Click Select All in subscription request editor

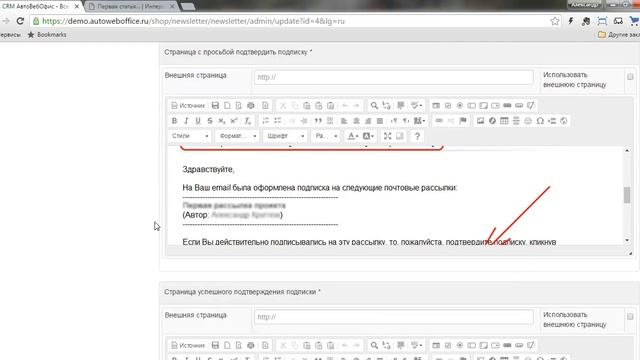tap(401, 106)
